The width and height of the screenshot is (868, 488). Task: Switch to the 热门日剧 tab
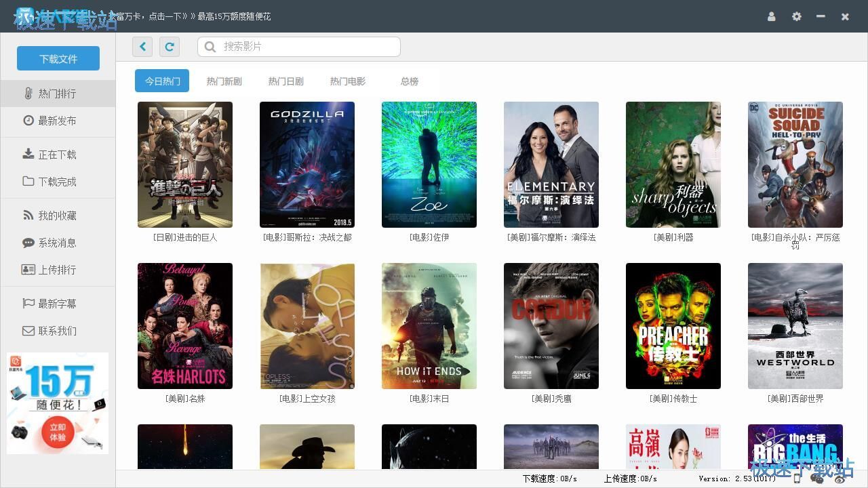[x=285, y=81]
